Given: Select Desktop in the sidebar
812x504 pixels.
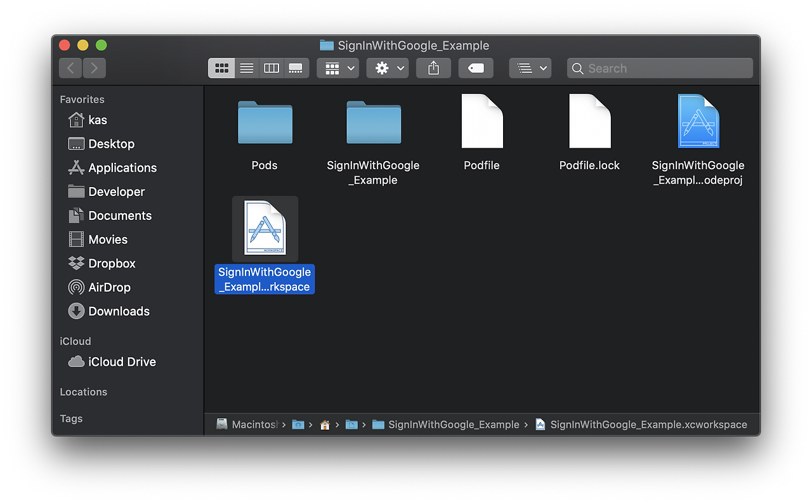Looking at the screenshot, I should point(101,144).
